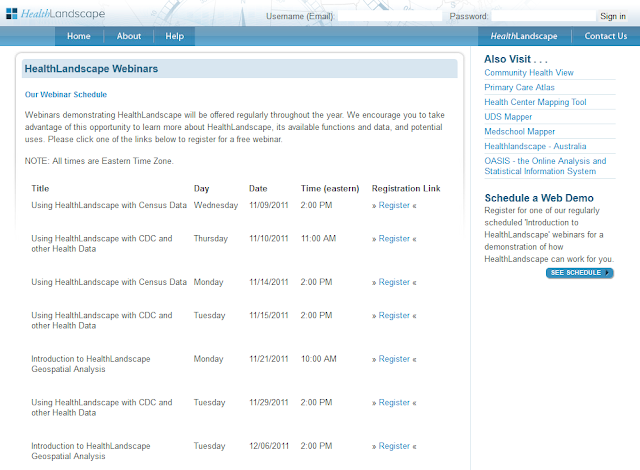
Task: Click the time cell '10:00 AM'
Action: click(318, 359)
